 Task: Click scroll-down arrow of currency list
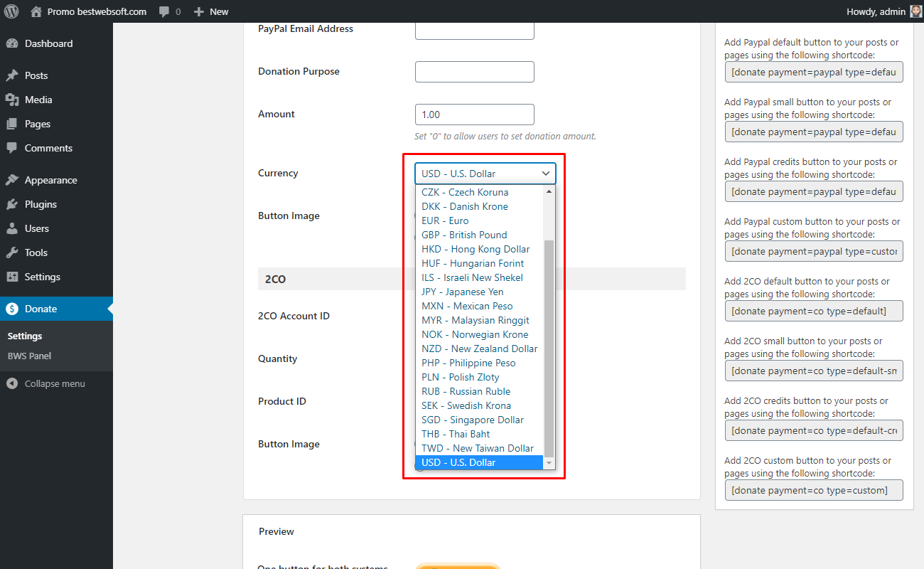(x=549, y=463)
